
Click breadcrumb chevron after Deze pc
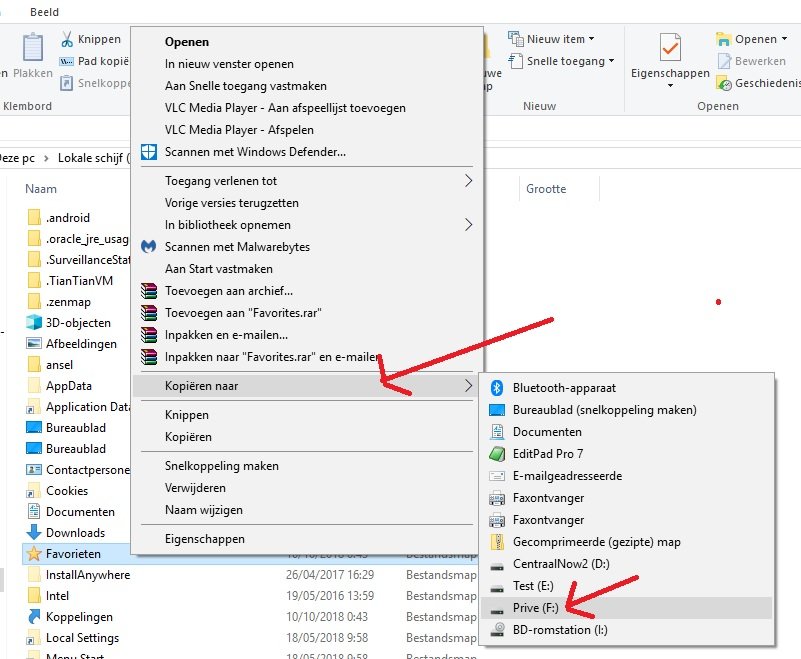tap(46, 158)
